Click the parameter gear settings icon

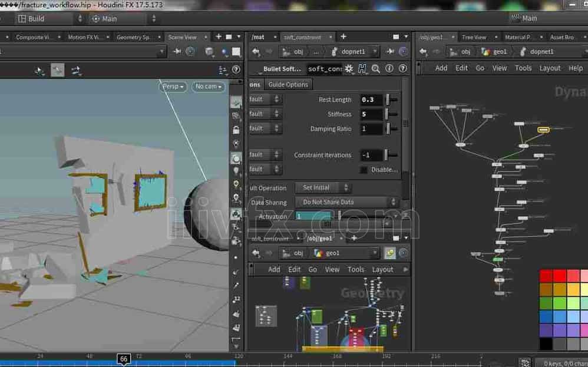349,69
